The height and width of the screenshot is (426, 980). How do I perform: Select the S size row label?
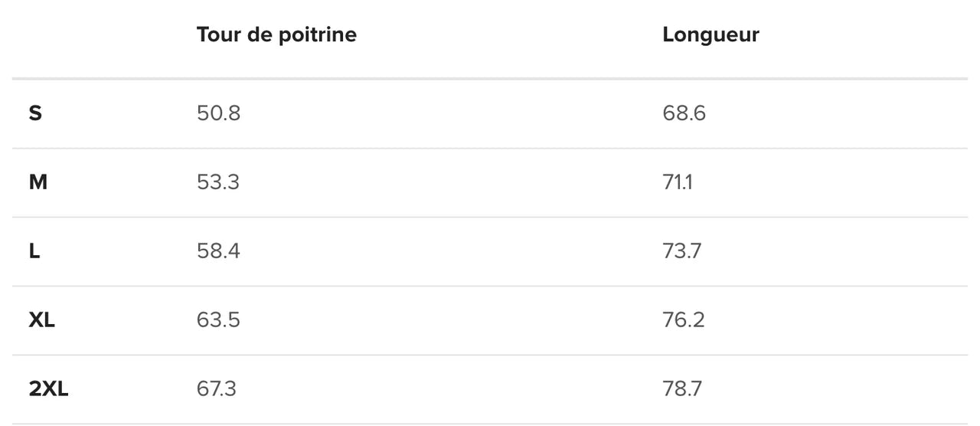35,113
